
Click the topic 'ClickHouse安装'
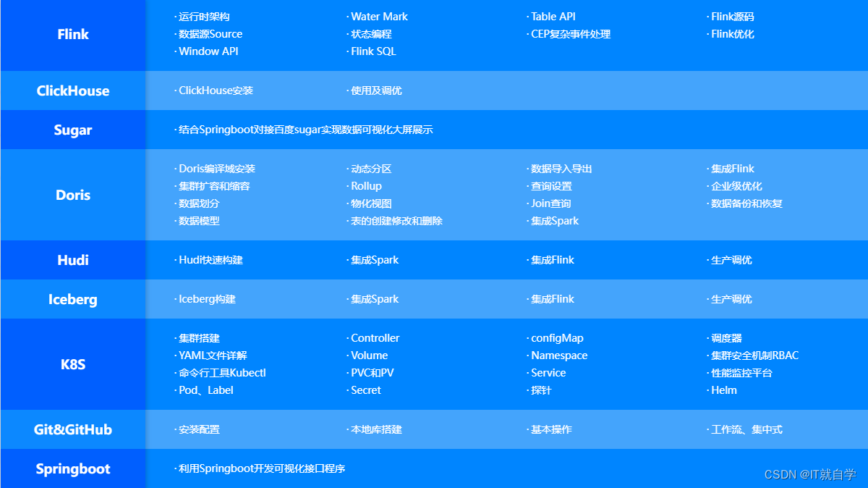tap(216, 91)
